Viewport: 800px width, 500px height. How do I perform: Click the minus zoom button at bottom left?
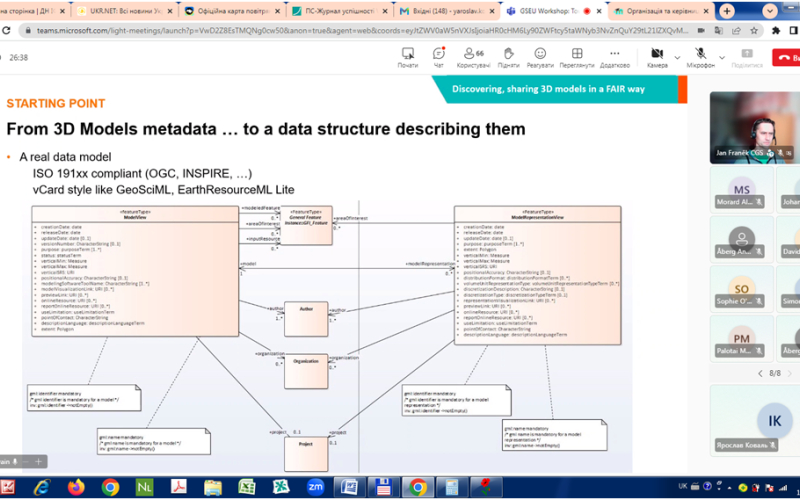coord(27,462)
